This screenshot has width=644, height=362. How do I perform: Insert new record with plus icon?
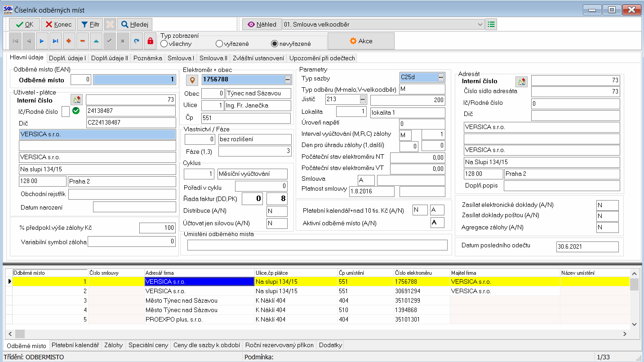pos(69,41)
